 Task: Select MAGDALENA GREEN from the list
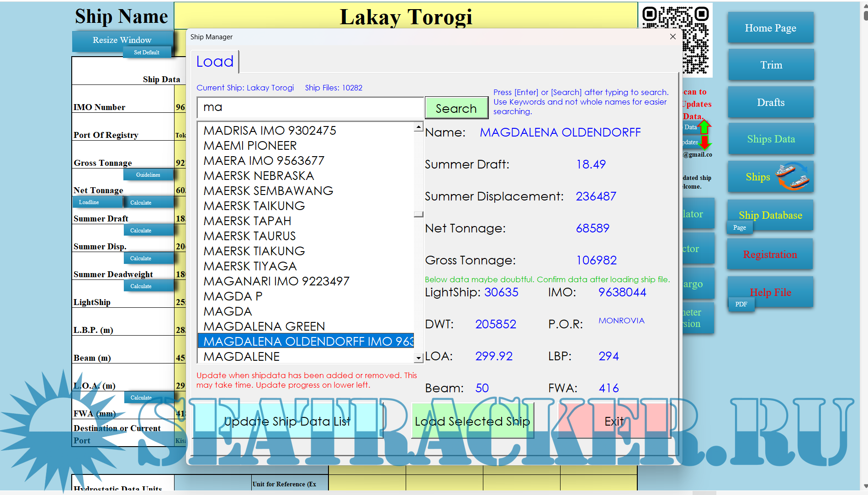tap(264, 326)
